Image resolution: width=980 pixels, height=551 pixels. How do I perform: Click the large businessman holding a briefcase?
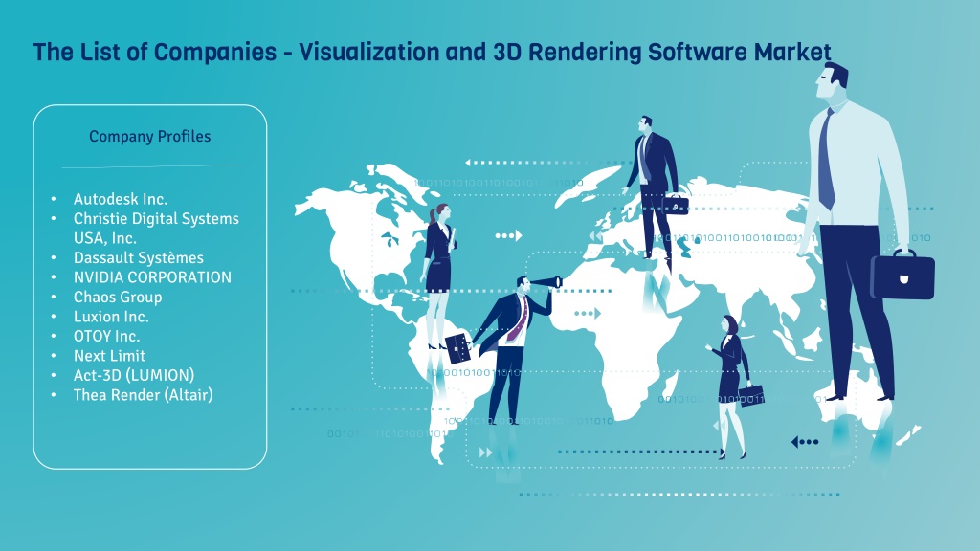(x=865, y=231)
